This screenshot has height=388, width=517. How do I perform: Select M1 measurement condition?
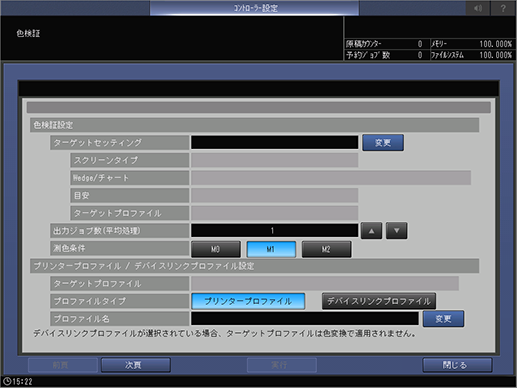271,249
